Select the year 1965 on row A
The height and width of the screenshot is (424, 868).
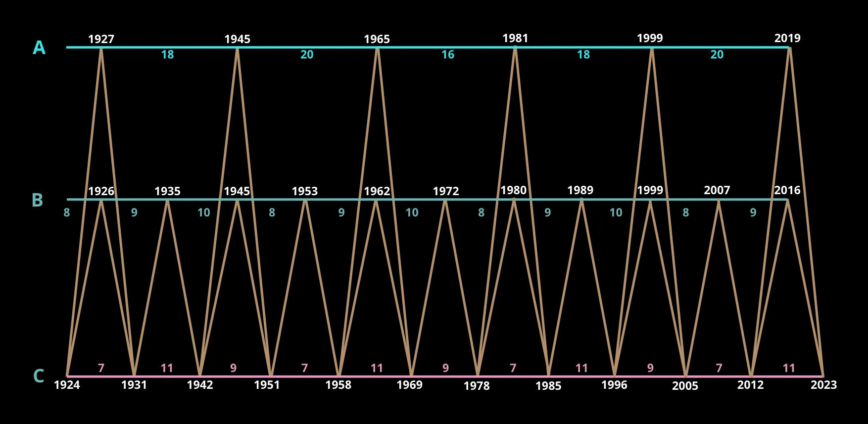point(377,39)
